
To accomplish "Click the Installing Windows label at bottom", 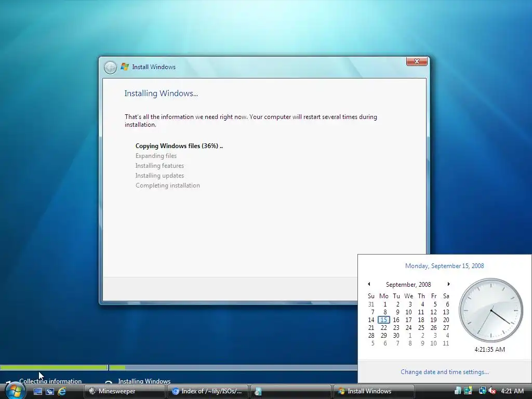I will [144, 381].
